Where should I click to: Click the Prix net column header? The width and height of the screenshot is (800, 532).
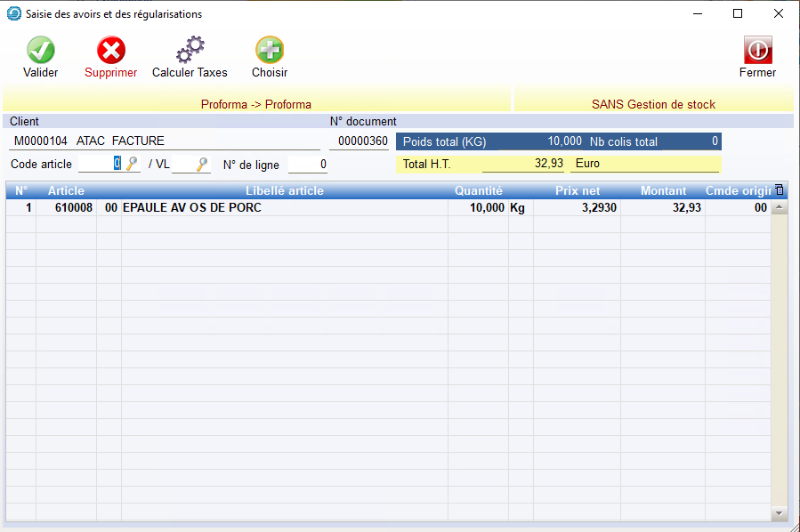point(578,190)
